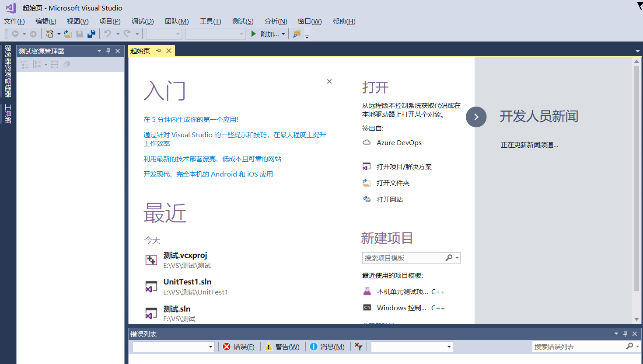Open the 调试(D) menu
The image size is (643, 364).
pyautogui.click(x=143, y=21)
